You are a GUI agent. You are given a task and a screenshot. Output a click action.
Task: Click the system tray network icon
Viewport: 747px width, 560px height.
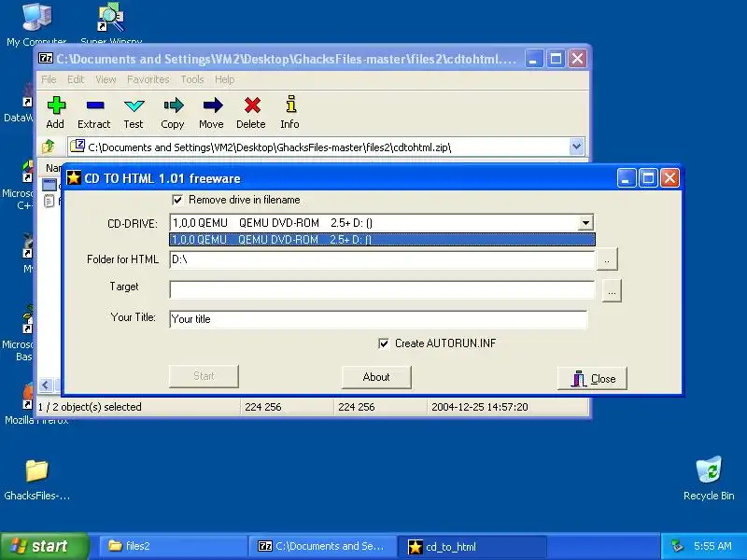(x=677, y=546)
